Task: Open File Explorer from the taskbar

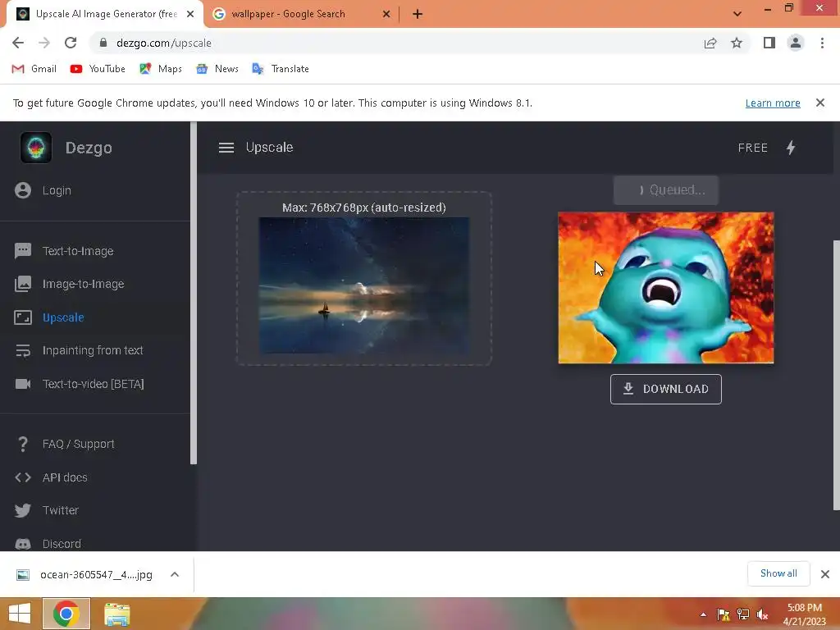Action: [x=116, y=614]
